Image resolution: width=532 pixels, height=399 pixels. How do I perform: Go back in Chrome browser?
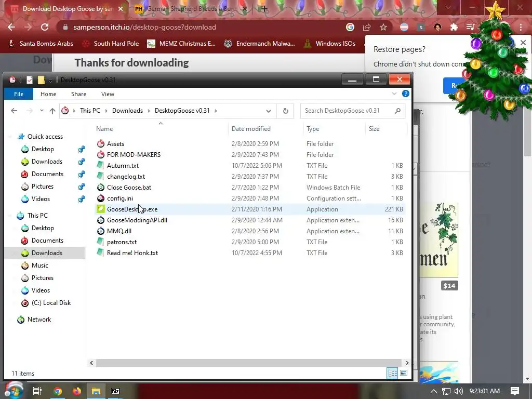(x=11, y=27)
